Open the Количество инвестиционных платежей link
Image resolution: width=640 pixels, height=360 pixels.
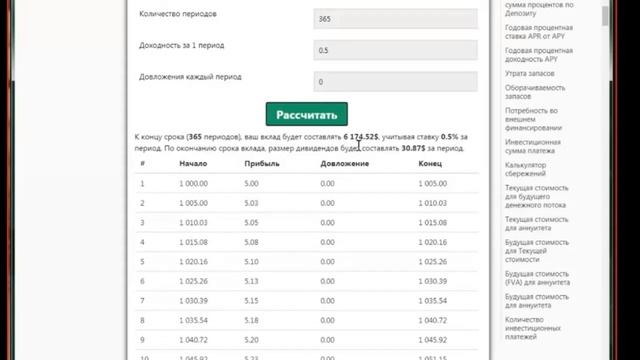pyautogui.click(x=533, y=328)
